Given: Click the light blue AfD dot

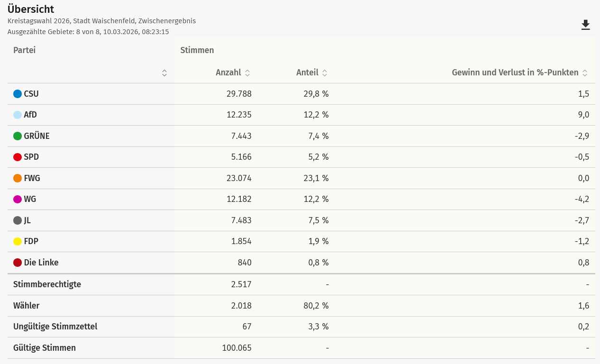Looking at the screenshot, I should pyautogui.click(x=18, y=115).
